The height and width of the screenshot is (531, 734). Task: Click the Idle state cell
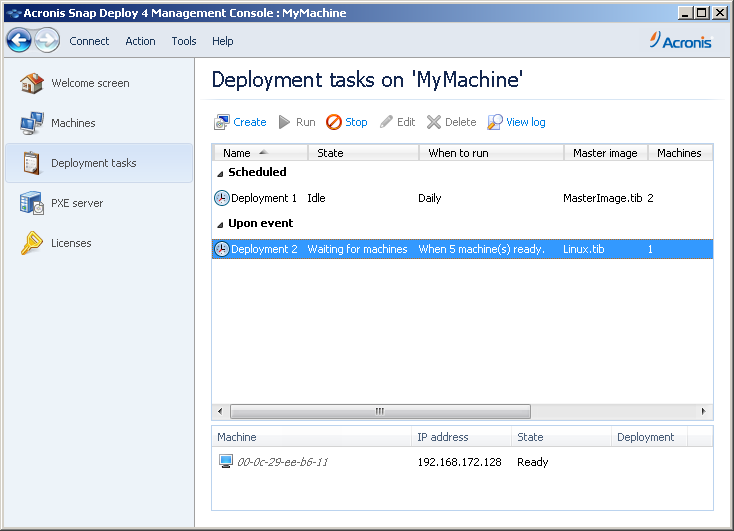(316, 198)
